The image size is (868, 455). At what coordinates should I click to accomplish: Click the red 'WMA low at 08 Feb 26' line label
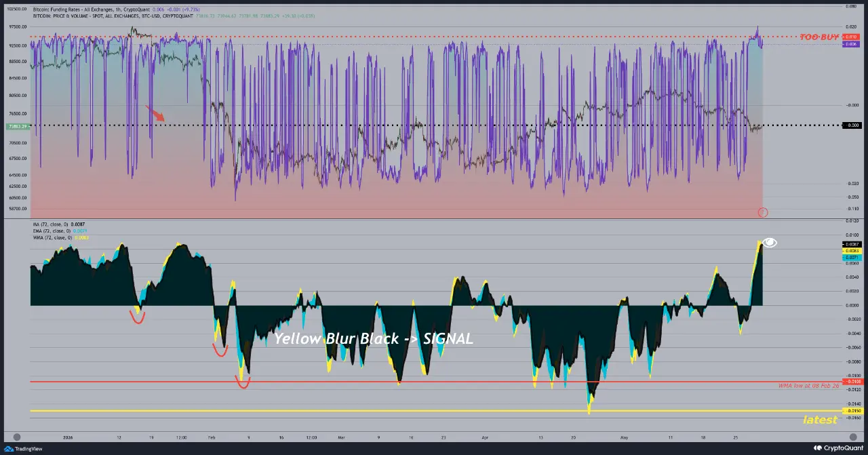pos(808,386)
